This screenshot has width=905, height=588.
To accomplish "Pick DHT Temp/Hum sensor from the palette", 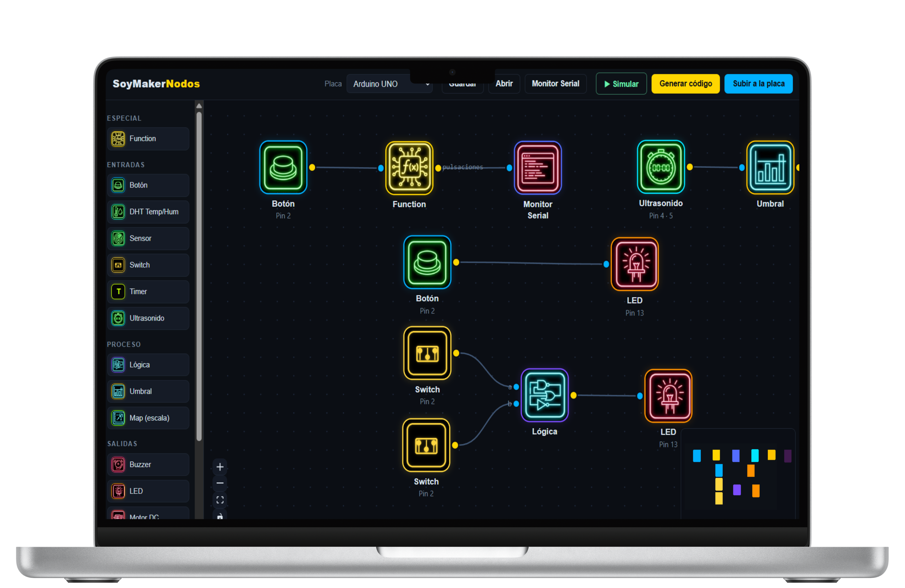I will pos(148,212).
